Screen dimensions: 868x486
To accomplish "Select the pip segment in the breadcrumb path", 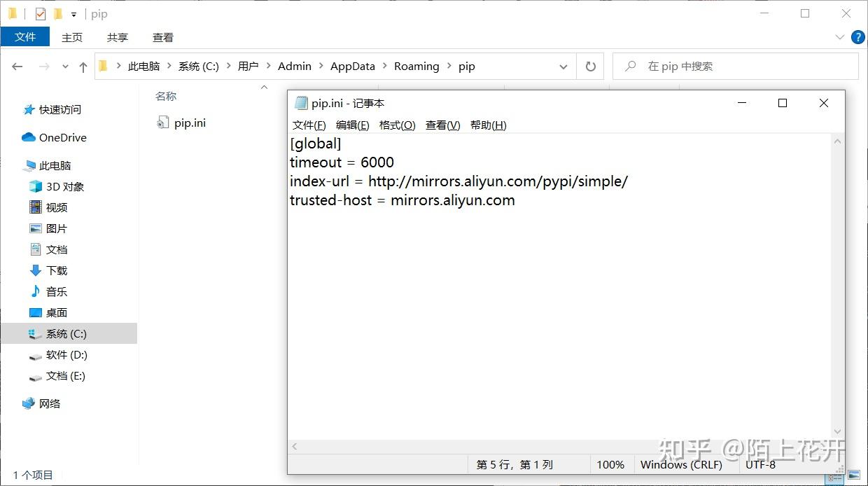I will (466, 66).
